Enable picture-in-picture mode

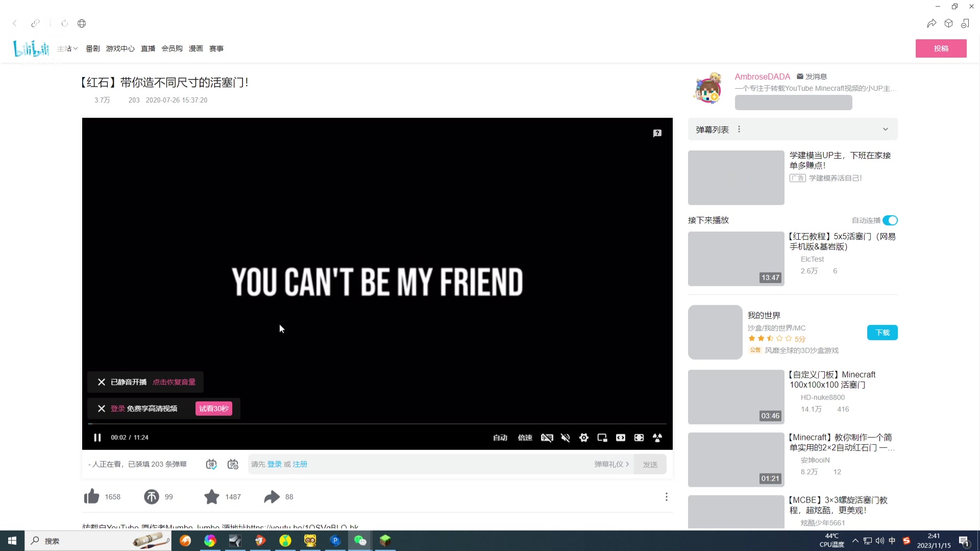pyautogui.click(x=602, y=438)
